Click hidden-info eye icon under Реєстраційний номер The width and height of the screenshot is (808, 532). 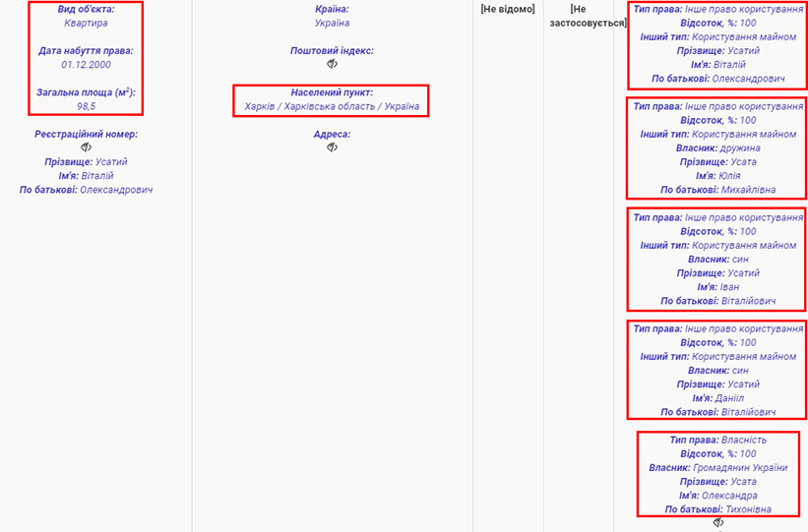[x=87, y=148]
